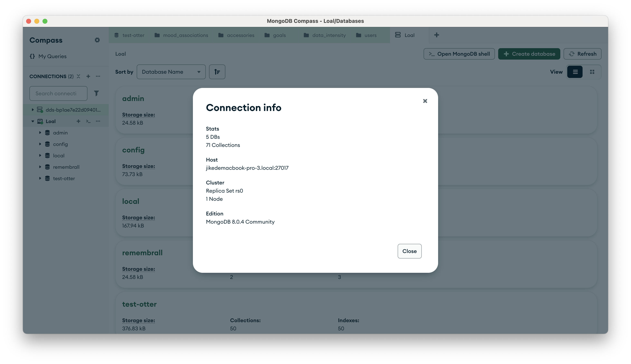Click the Close button in Connection info
The image size is (631, 364).
coord(409,251)
